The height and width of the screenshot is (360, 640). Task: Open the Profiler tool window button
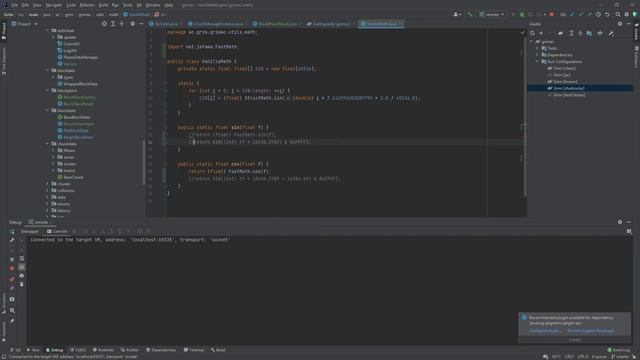pos(130,350)
